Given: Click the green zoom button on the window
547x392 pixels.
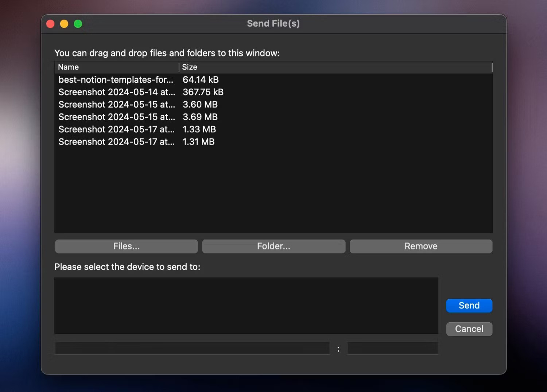Looking at the screenshot, I should (x=78, y=23).
